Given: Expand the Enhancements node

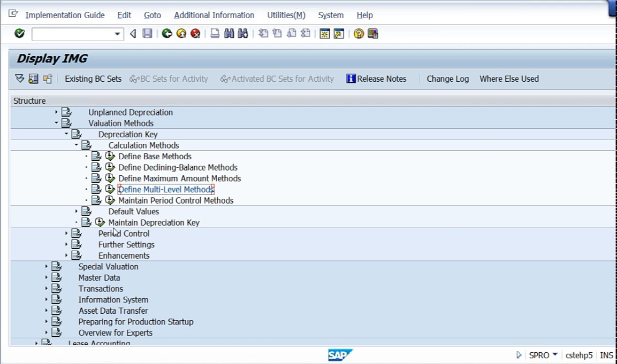Looking at the screenshot, I should (66, 255).
